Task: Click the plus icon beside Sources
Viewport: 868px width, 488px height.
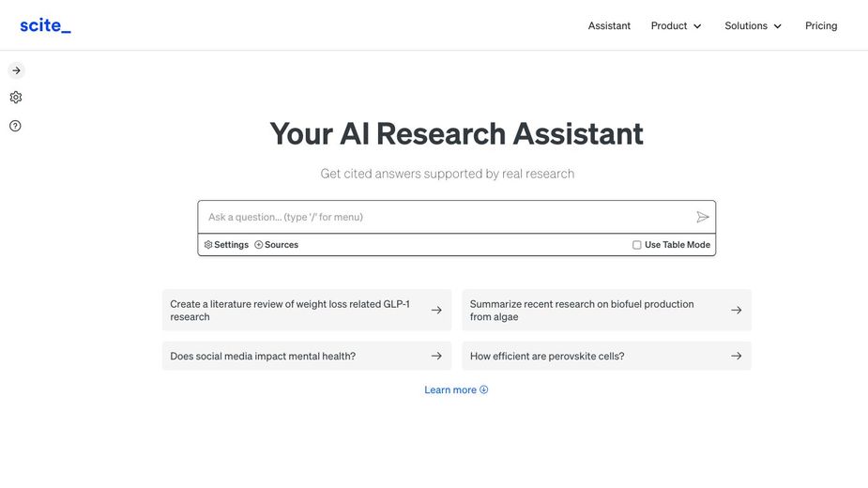Action: [x=259, y=245]
